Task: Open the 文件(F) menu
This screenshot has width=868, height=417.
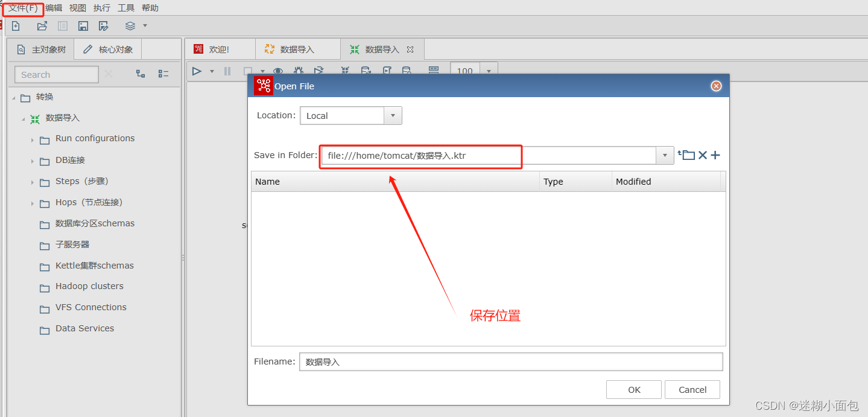Action: pyautogui.click(x=22, y=8)
